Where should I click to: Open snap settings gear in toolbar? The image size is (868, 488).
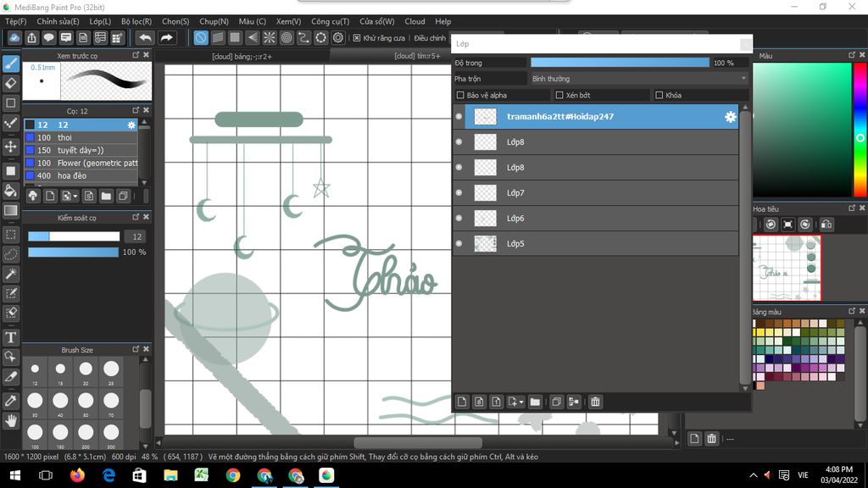point(338,37)
